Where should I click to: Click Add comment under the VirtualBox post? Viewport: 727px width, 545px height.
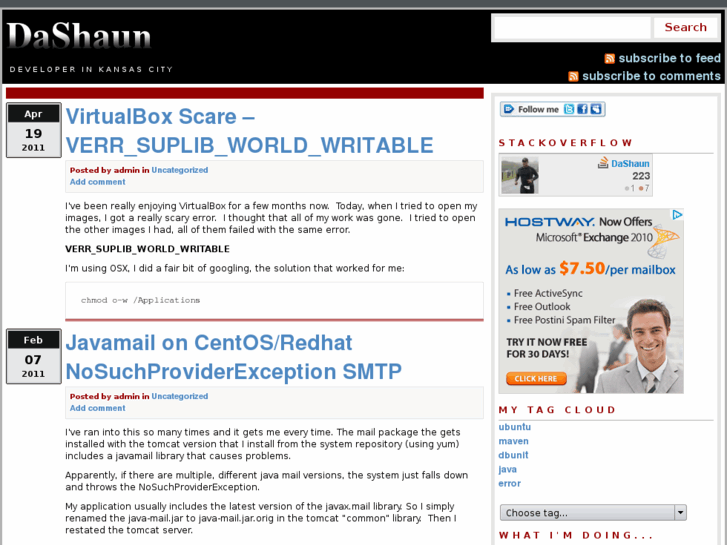97,182
